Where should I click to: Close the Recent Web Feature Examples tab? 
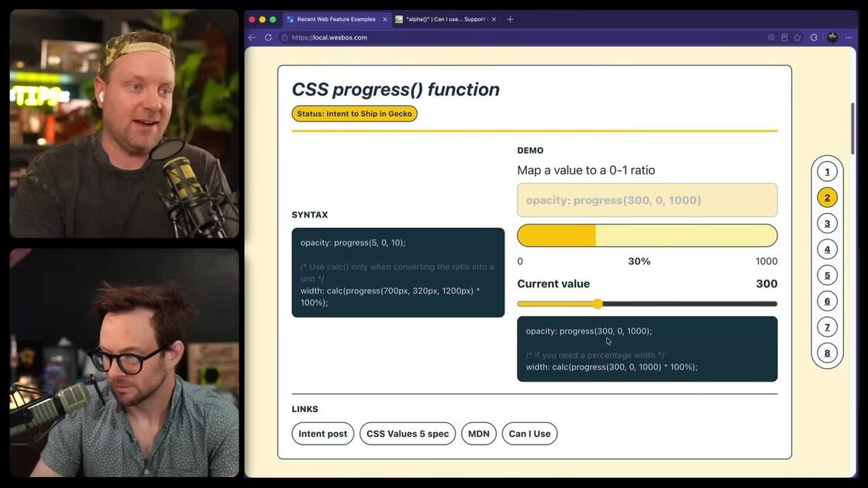tap(384, 19)
